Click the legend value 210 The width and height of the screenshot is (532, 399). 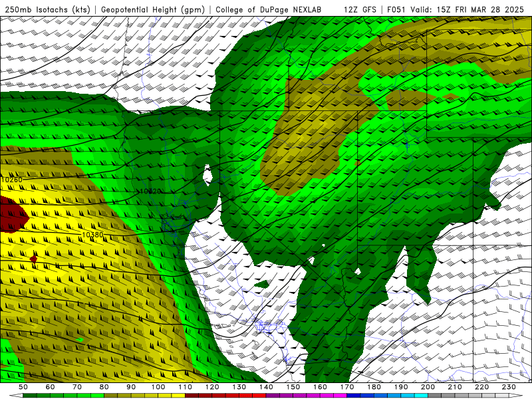(x=455, y=387)
